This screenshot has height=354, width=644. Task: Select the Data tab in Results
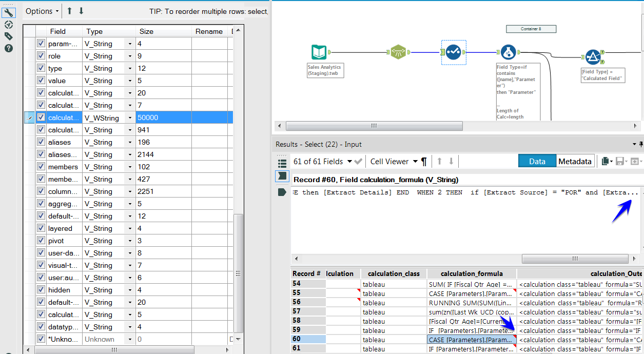point(537,161)
